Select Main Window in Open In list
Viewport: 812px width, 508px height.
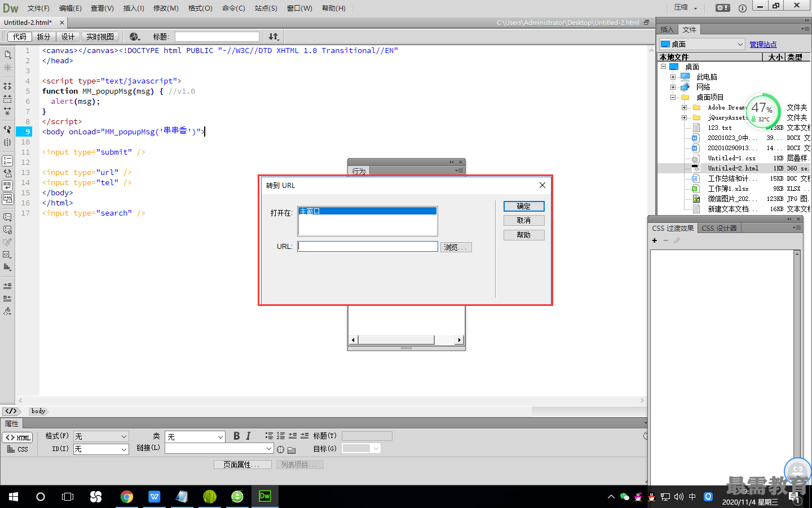[367, 211]
